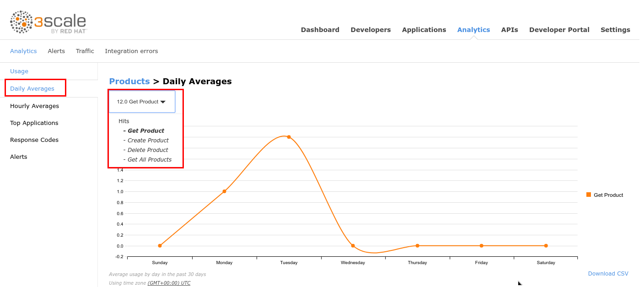Viewport: 644px width, 287px height.
Task: Open Settings in top navigation
Action: 615,30
